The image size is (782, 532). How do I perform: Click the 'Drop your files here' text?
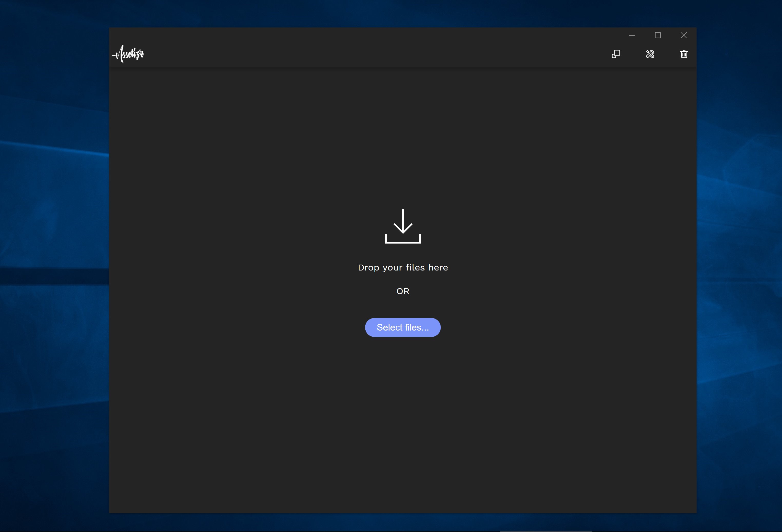(403, 267)
